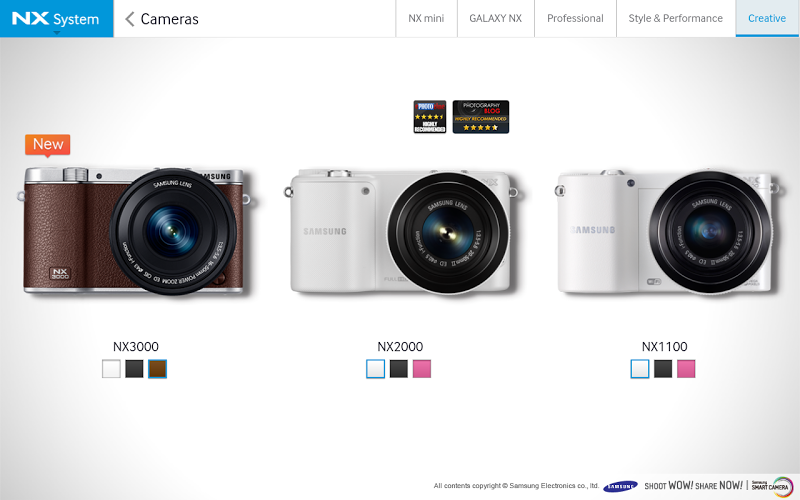Image resolution: width=800 pixels, height=500 pixels.
Task: Select the Professional tab
Action: click(575, 18)
